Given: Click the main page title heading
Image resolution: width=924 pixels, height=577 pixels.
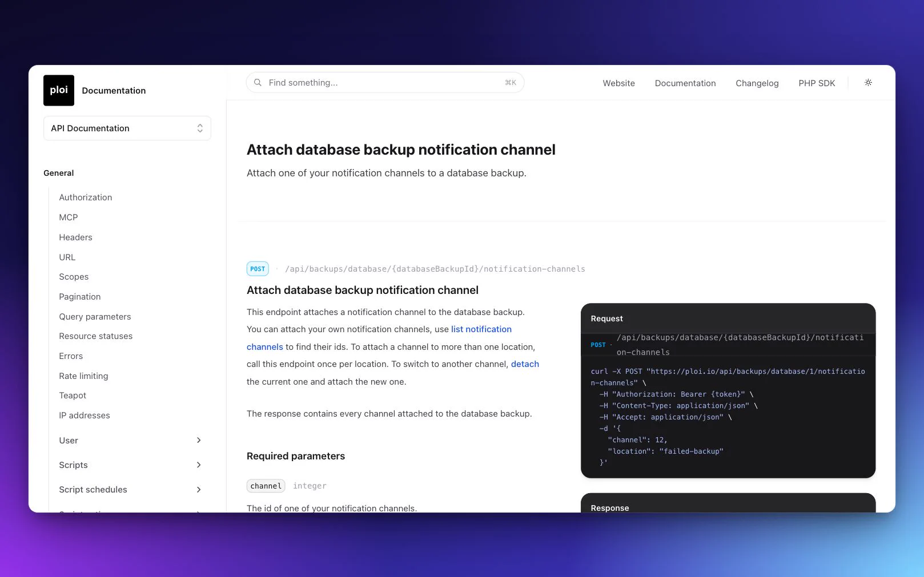Looking at the screenshot, I should [401, 150].
